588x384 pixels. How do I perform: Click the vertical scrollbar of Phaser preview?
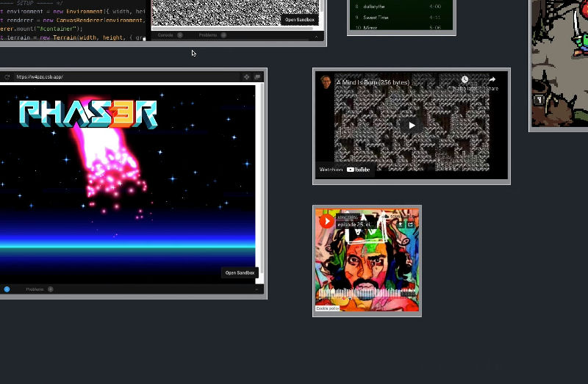pos(262,178)
